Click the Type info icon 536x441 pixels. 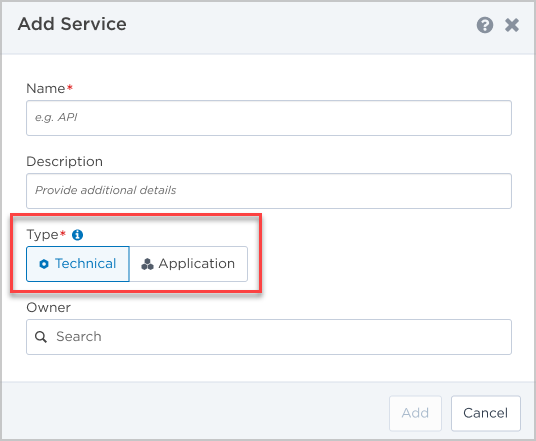[77, 235]
